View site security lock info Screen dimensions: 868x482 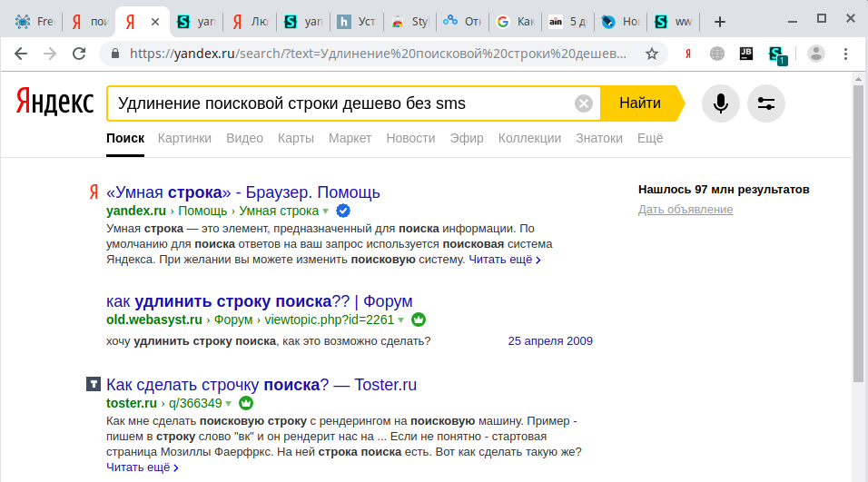pyautogui.click(x=115, y=54)
